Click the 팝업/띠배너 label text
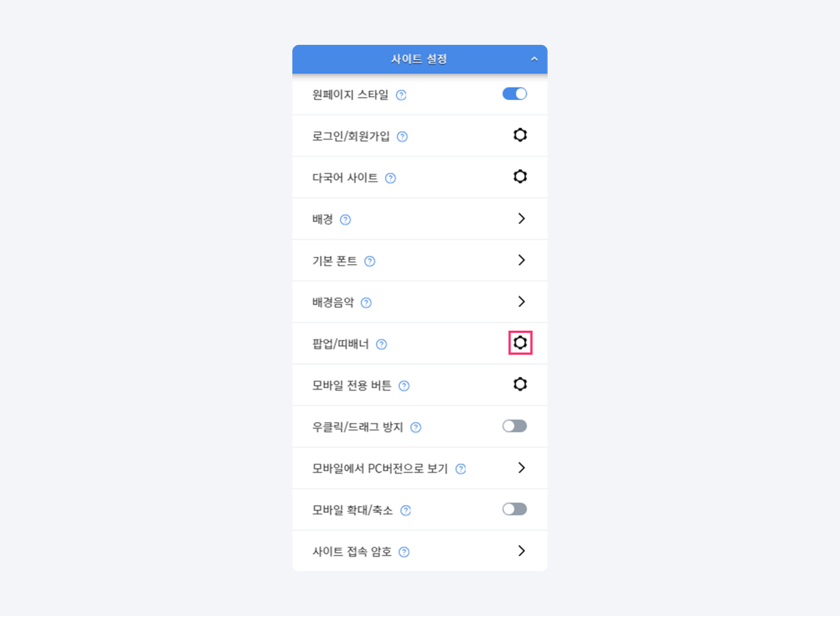 click(340, 344)
